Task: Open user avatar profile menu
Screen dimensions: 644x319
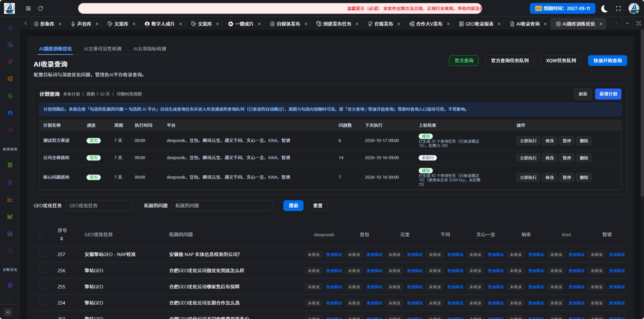Action: (x=634, y=8)
